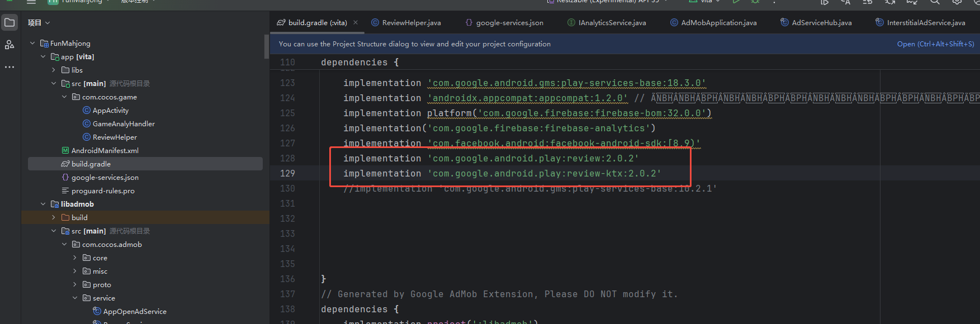Place cursor on firebase-bom:32.0.0 platform line
The width and height of the screenshot is (980, 324).
(x=527, y=113)
